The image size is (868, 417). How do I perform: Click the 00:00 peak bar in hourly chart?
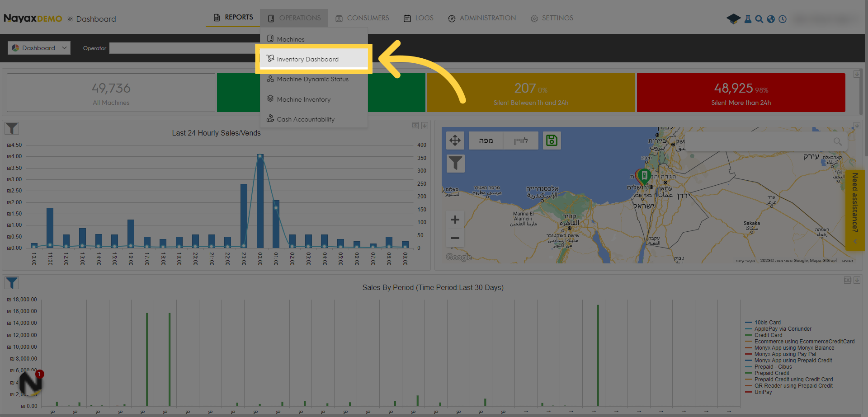(260, 201)
